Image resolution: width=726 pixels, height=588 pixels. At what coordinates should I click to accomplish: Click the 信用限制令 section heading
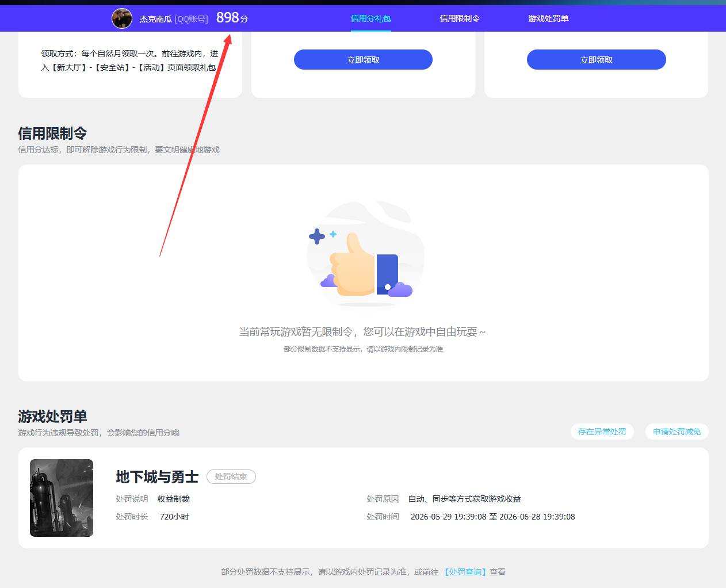tap(52, 133)
